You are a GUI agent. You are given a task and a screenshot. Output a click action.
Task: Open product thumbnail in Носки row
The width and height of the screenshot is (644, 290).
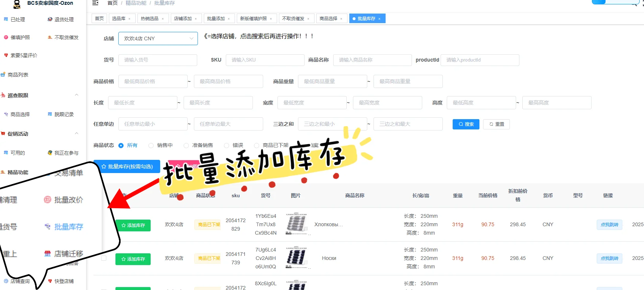pos(296,257)
